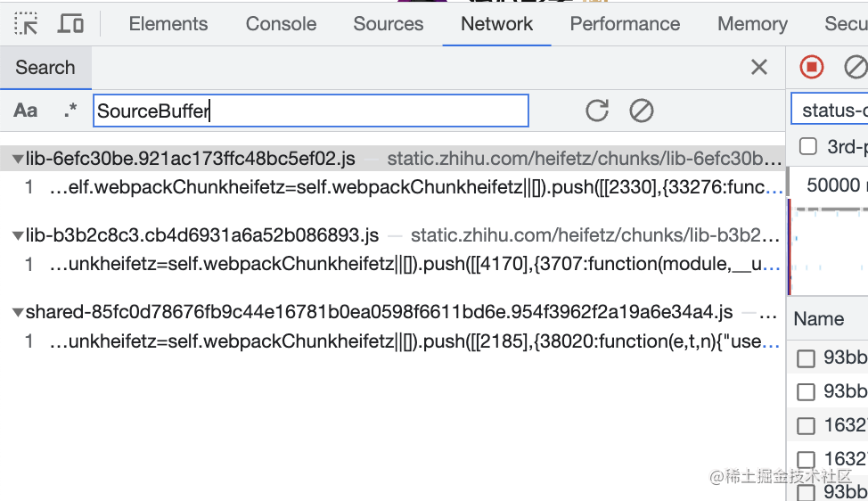Open the push([[4170] match line
This screenshot has width=868, height=501.
(415, 265)
